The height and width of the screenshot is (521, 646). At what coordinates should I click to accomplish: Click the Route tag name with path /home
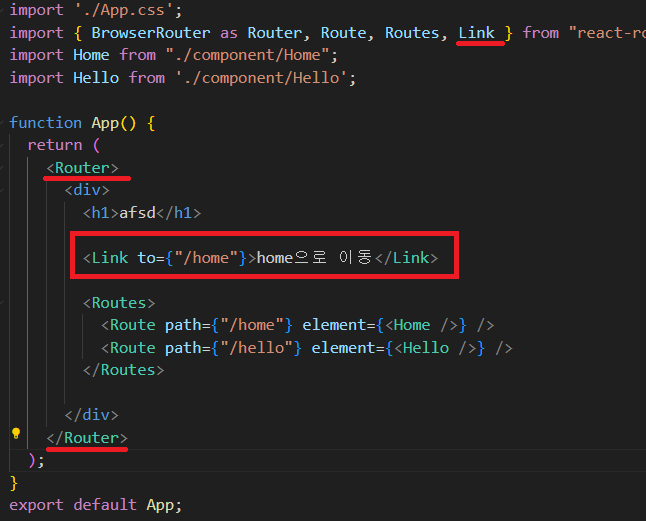point(133,325)
